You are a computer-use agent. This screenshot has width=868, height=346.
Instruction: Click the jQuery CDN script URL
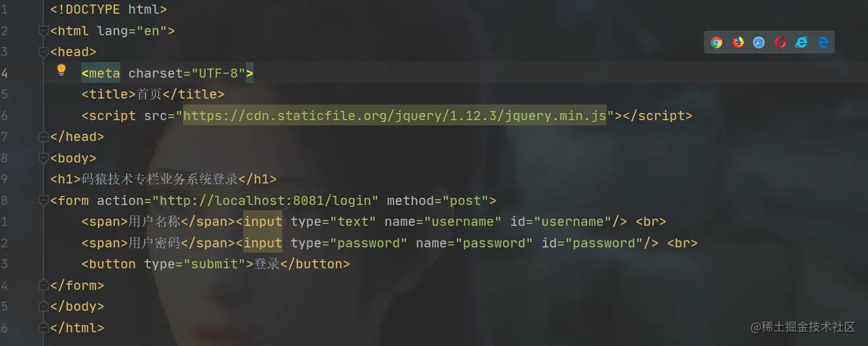(x=395, y=116)
